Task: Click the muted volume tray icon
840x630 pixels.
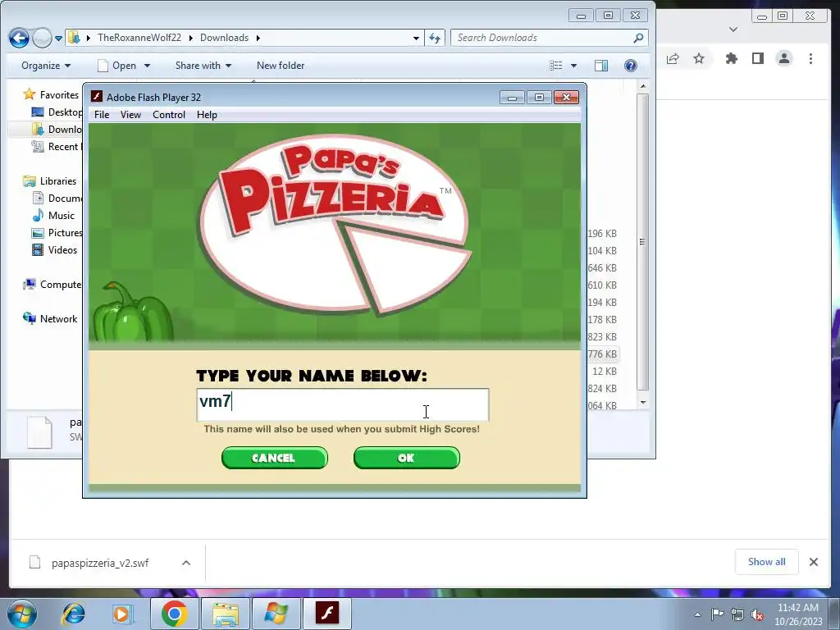Action: pos(757,614)
